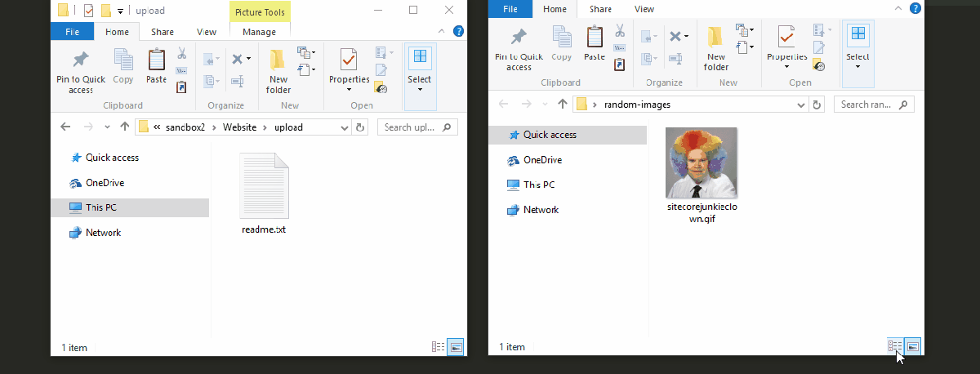This screenshot has width=980, height=374.
Task: Refresh the random-images folder view
Action: (x=817, y=105)
